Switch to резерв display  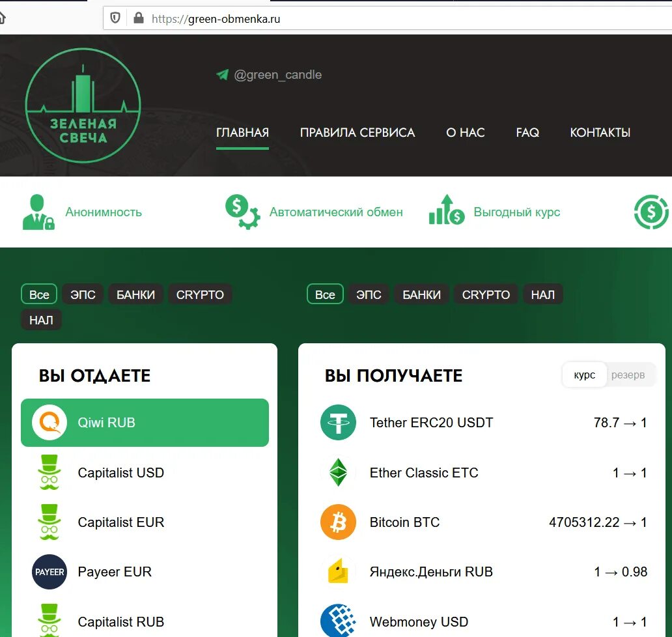coord(628,375)
